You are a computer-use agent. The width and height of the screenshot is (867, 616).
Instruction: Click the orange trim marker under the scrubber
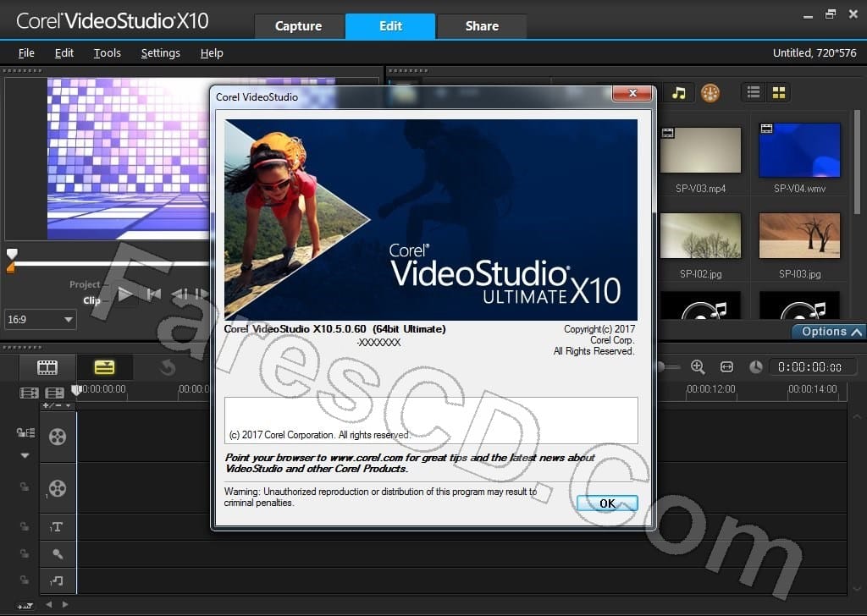10,267
